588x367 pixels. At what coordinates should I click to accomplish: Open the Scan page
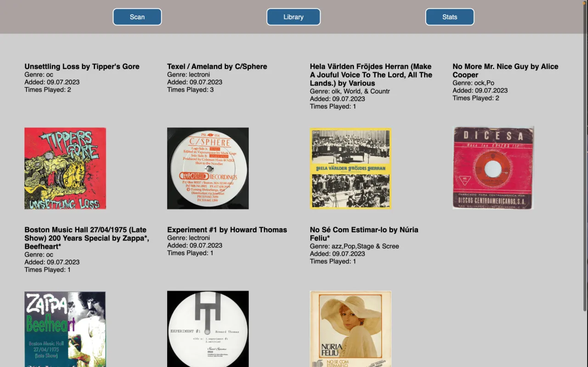[137, 17]
